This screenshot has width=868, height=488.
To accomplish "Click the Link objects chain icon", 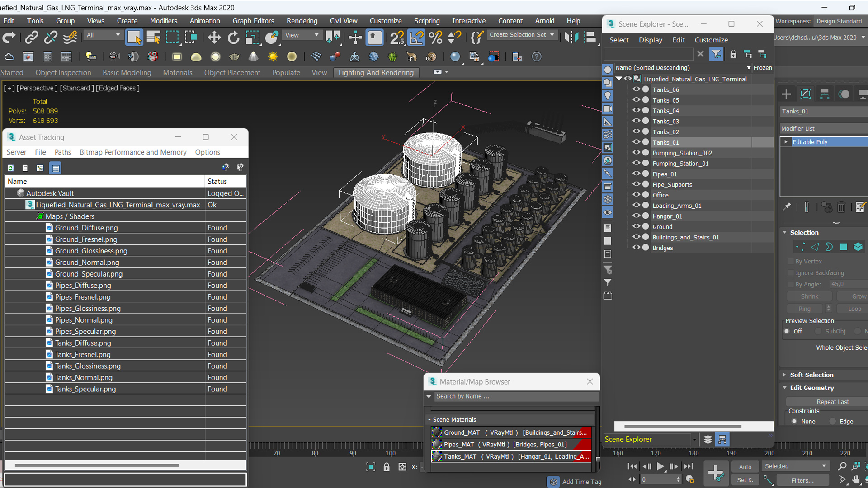I will 31,38.
